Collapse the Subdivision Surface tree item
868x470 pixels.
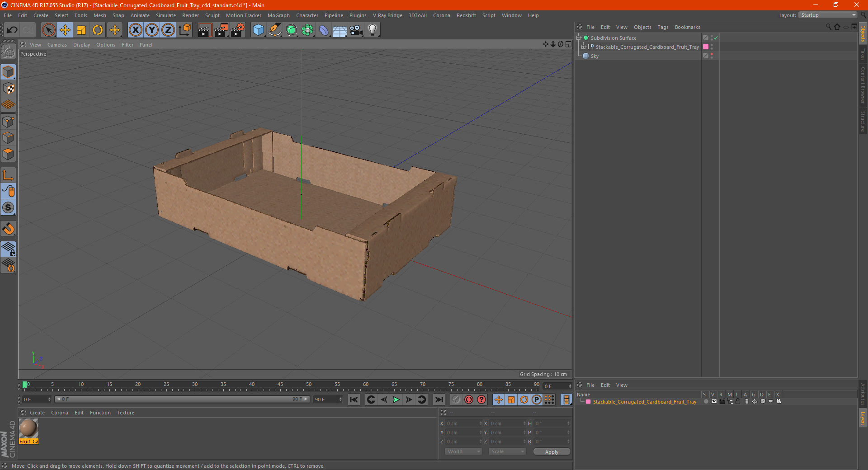(x=578, y=38)
